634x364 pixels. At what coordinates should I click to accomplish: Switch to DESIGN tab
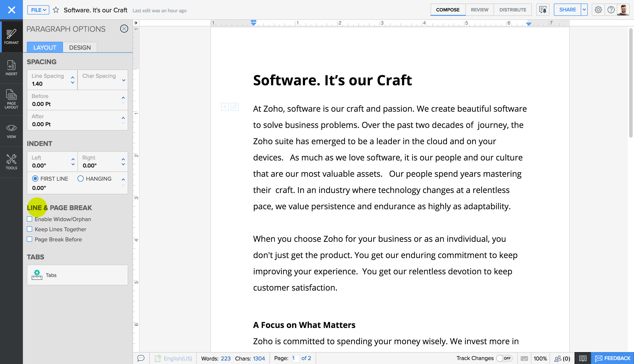(x=80, y=47)
